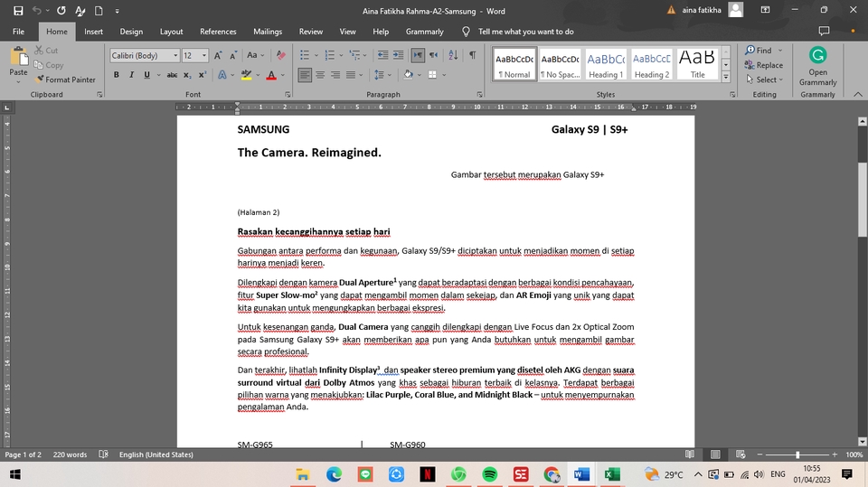868x487 pixels.
Task: Click the zoom slider handle
Action: click(797, 454)
